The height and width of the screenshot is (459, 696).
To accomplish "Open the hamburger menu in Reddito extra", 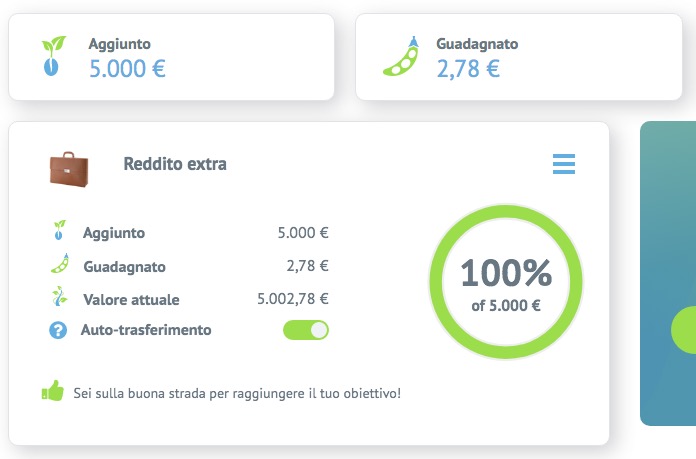I will (564, 164).
